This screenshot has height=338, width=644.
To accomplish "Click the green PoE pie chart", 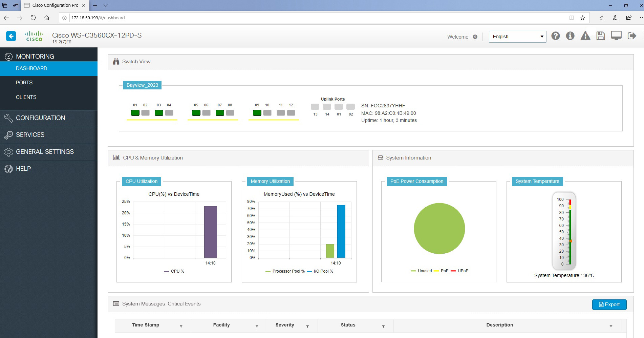I will coord(439,229).
